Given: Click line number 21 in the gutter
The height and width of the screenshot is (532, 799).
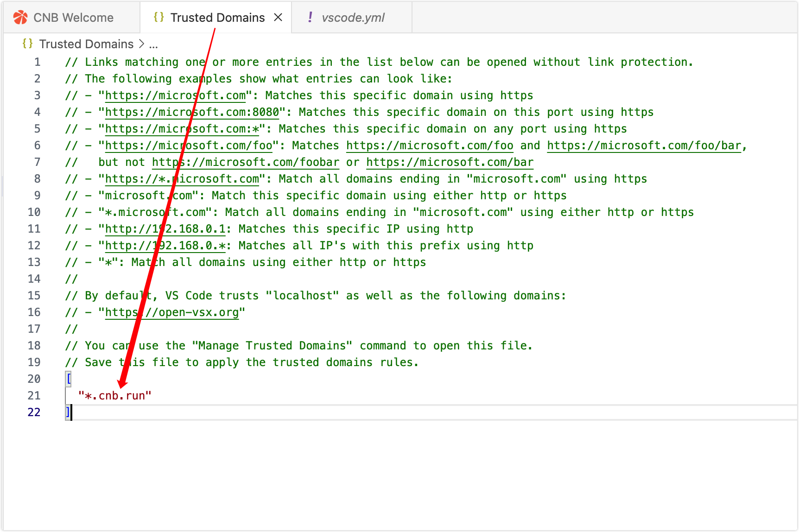Looking at the screenshot, I should point(34,396).
